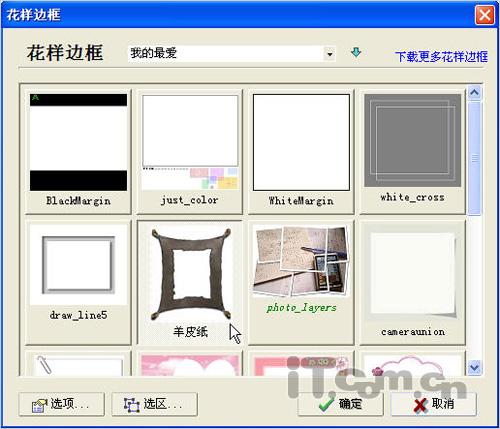Viewport: 500px width, 429px height.
Task: Click the scrollbar up arrow
Action: (x=474, y=93)
